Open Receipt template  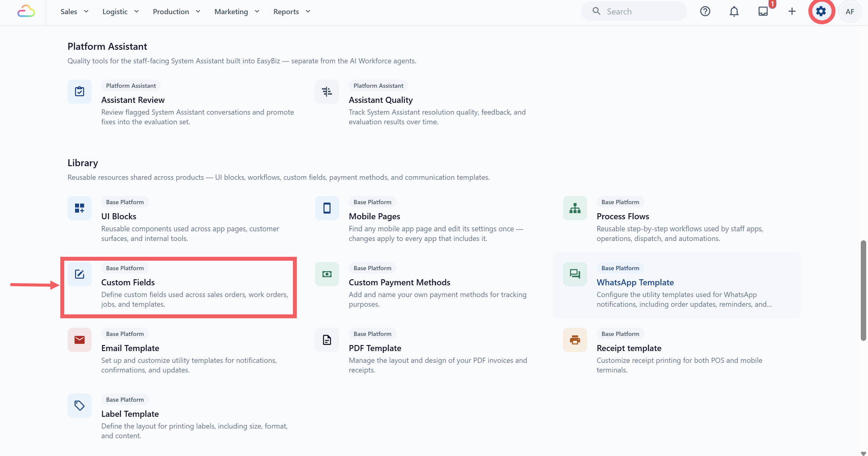coord(629,348)
